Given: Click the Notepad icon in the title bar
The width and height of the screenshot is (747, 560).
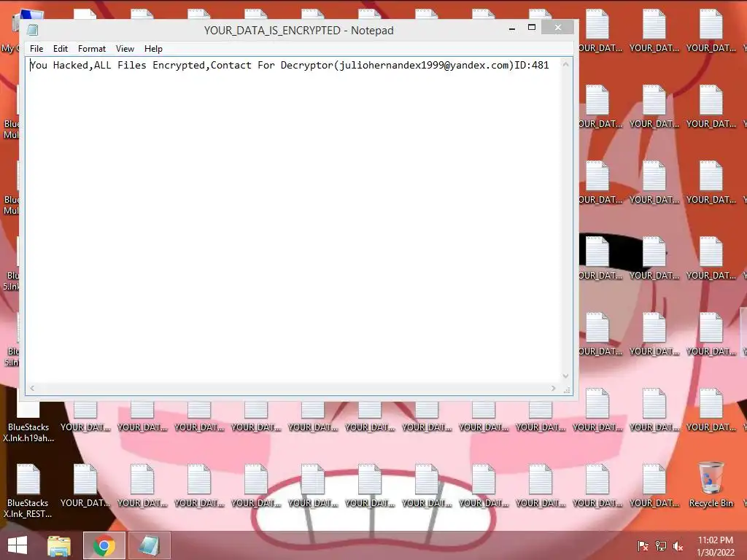Looking at the screenshot, I should click(x=32, y=31).
